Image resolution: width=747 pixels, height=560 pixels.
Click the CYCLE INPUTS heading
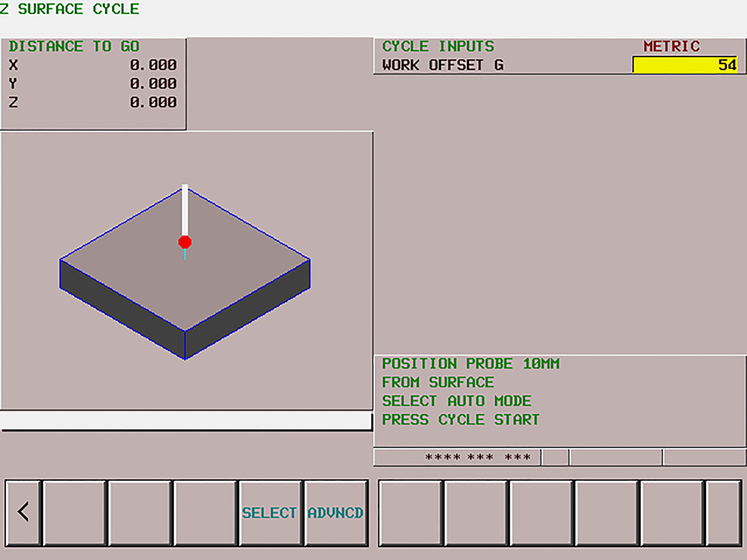pos(438,46)
